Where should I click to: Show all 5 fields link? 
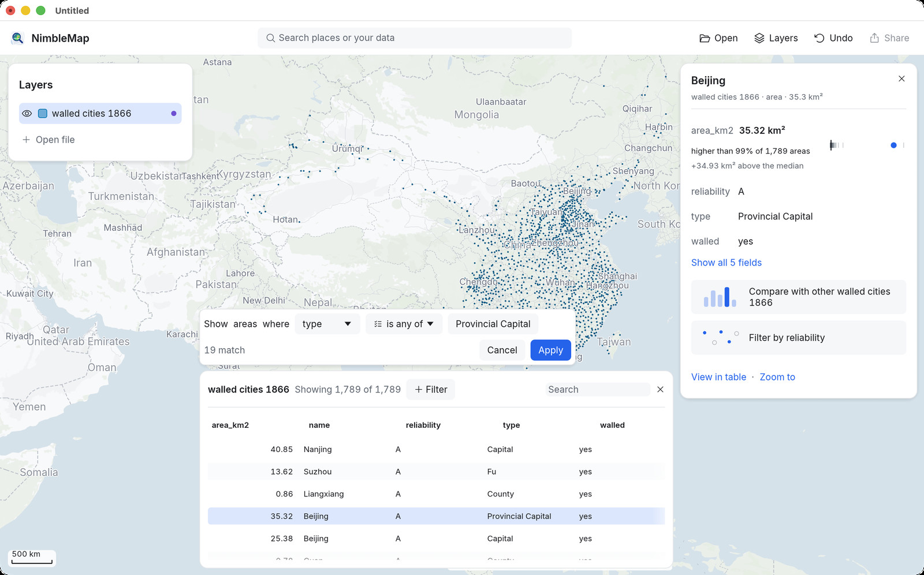726,263
